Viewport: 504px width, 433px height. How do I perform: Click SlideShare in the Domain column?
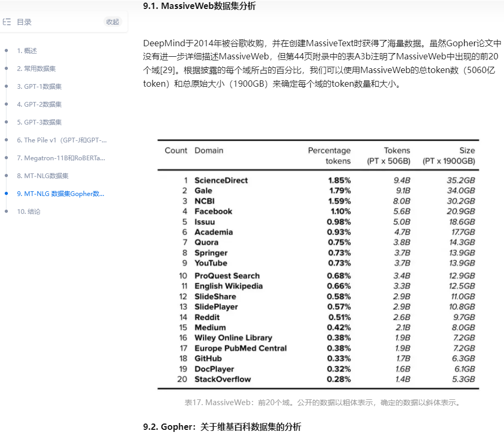pos(215,296)
